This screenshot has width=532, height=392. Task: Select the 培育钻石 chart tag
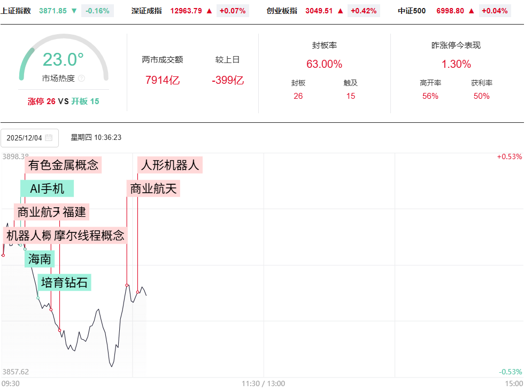[65, 283]
